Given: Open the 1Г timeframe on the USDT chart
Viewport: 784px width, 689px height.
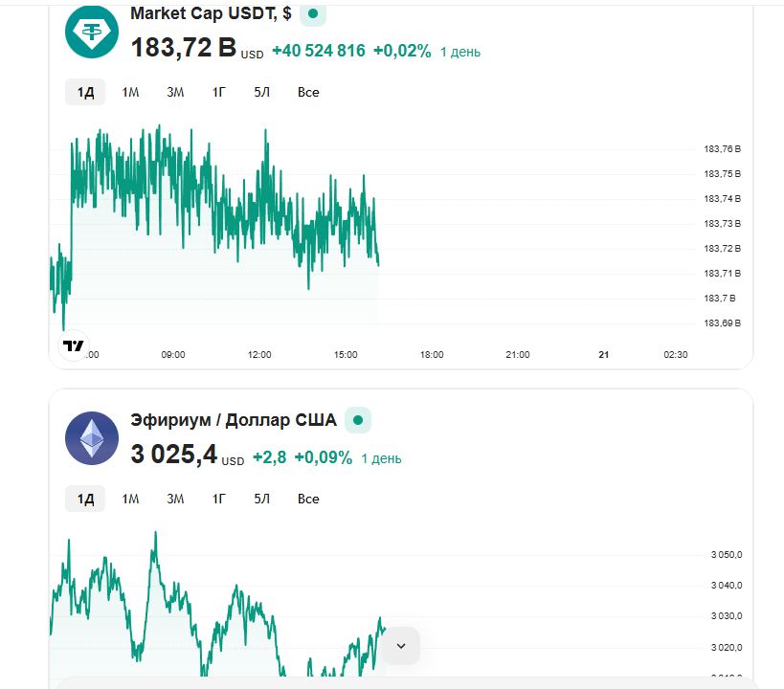Looking at the screenshot, I should click(219, 92).
